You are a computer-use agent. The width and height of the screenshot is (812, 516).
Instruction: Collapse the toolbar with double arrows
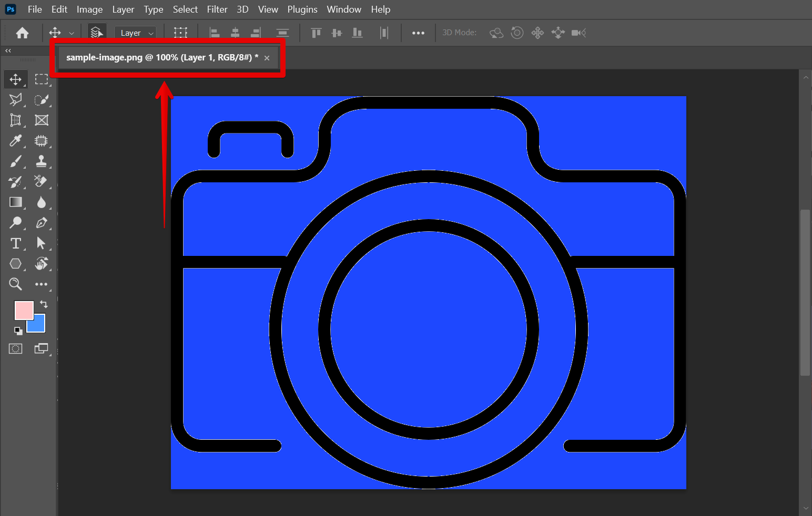tap(8, 51)
